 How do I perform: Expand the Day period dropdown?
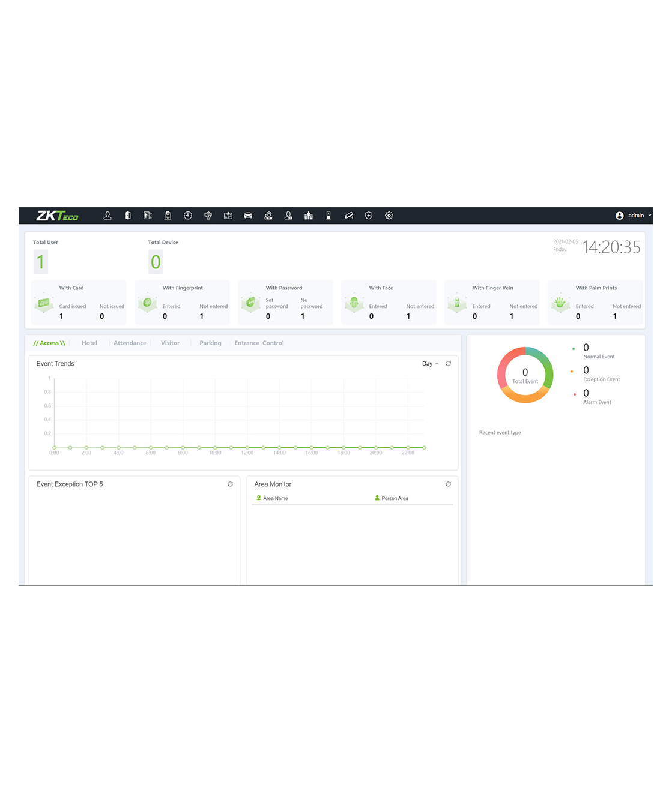[430, 364]
